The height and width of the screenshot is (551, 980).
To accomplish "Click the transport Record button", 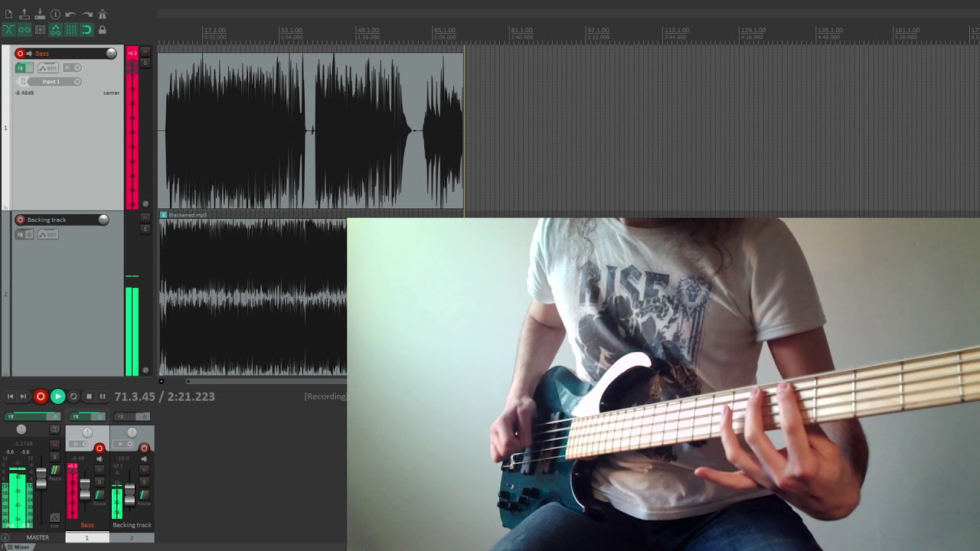I will 41,396.
